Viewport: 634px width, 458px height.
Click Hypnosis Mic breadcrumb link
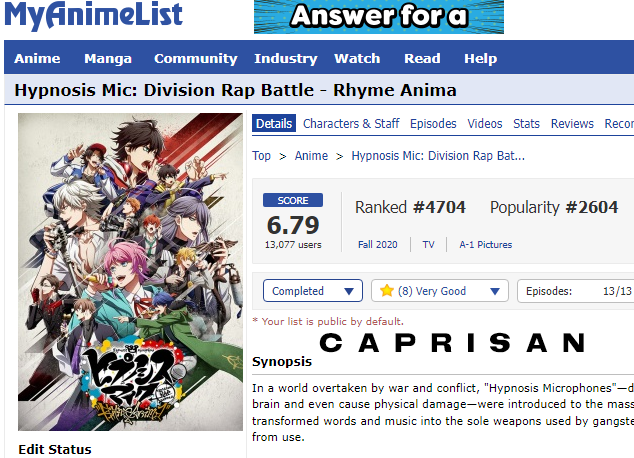point(438,156)
